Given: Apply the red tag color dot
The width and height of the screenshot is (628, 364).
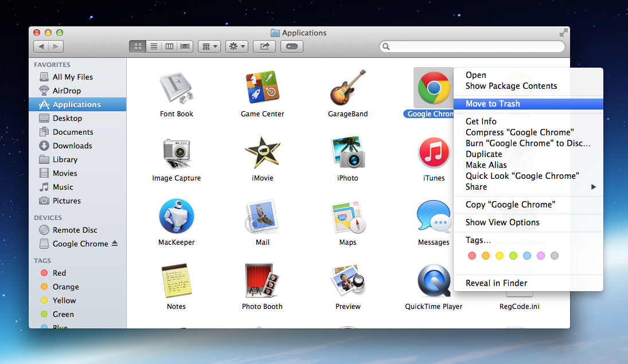Looking at the screenshot, I should tap(472, 256).
